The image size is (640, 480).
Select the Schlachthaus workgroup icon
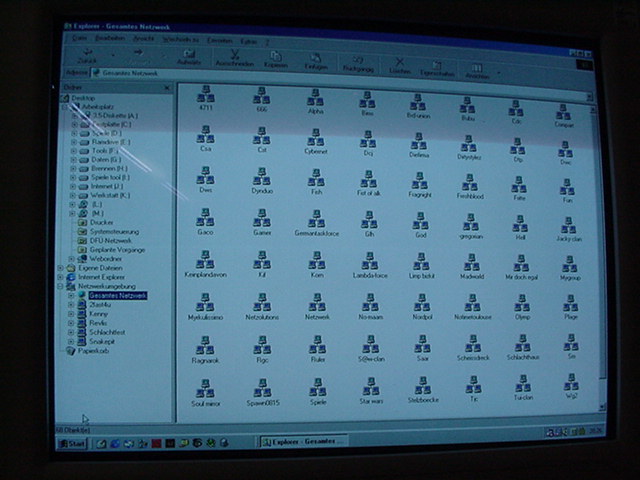[523, 347]
